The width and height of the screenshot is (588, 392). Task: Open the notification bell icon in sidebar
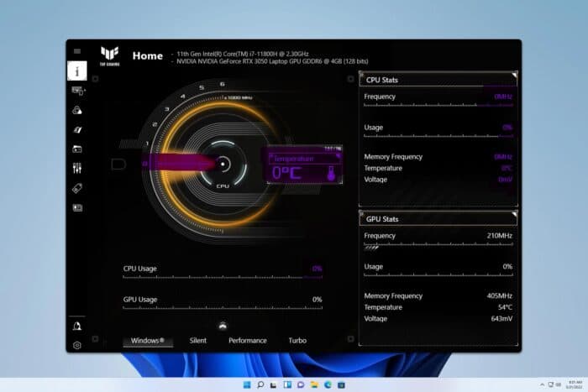77,326
